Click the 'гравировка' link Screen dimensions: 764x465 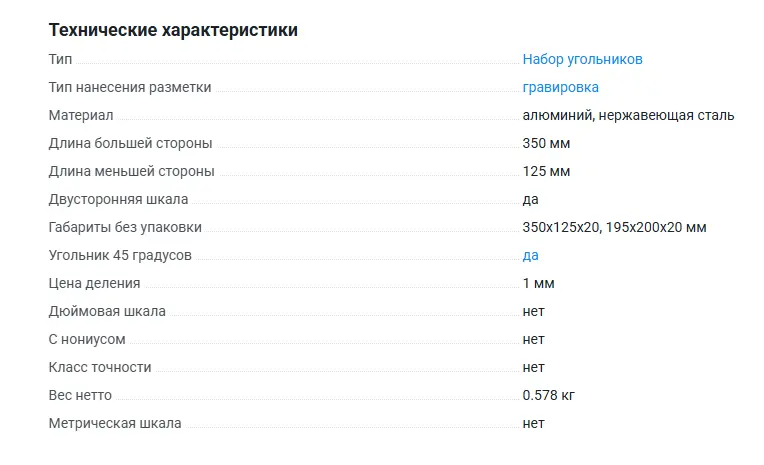click(x=560, y=87)
